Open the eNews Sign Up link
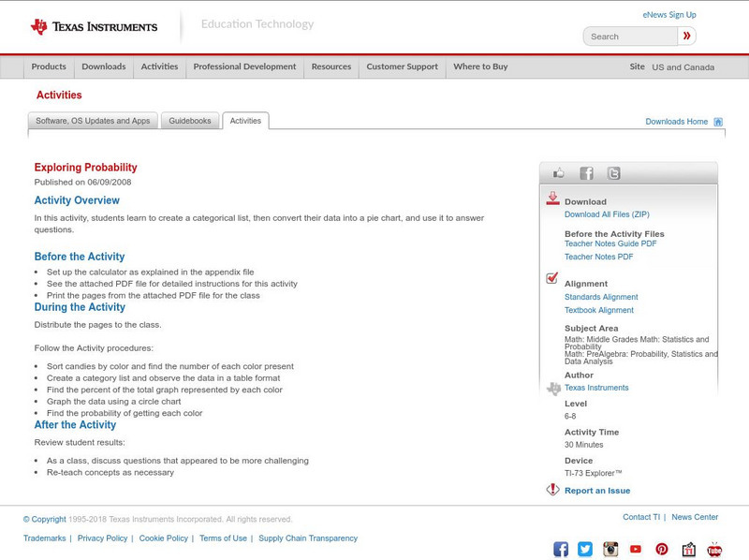 (669, 15)
